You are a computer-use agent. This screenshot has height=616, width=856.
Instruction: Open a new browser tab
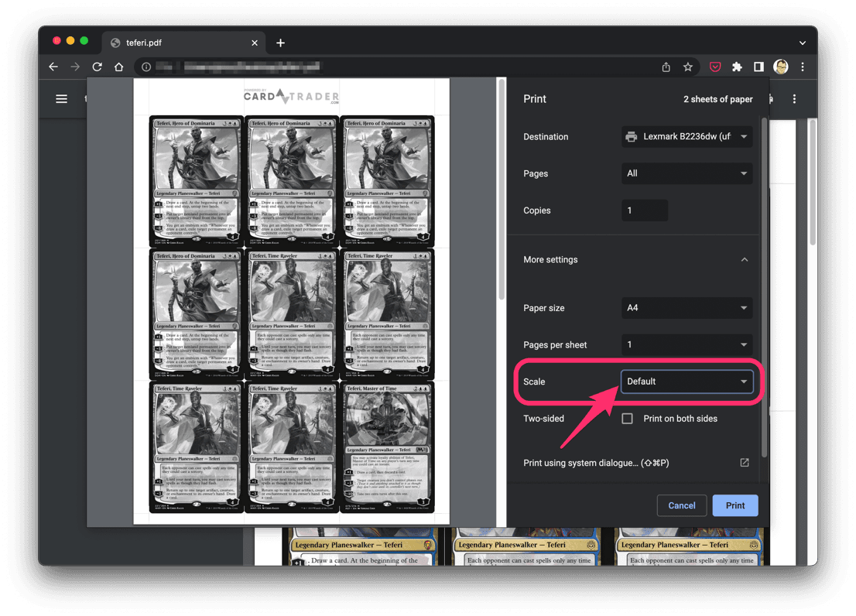(x=280, y=43)
